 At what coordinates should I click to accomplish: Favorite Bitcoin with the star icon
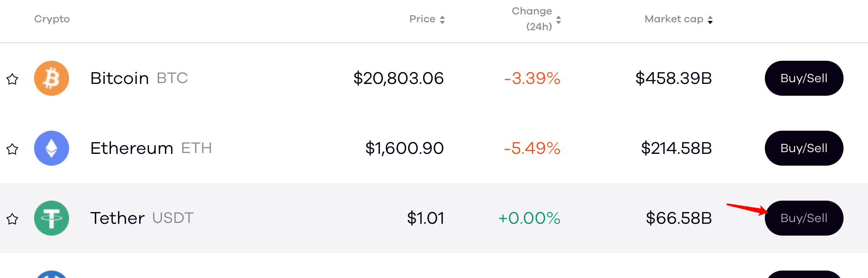click(x=12, y=79)
